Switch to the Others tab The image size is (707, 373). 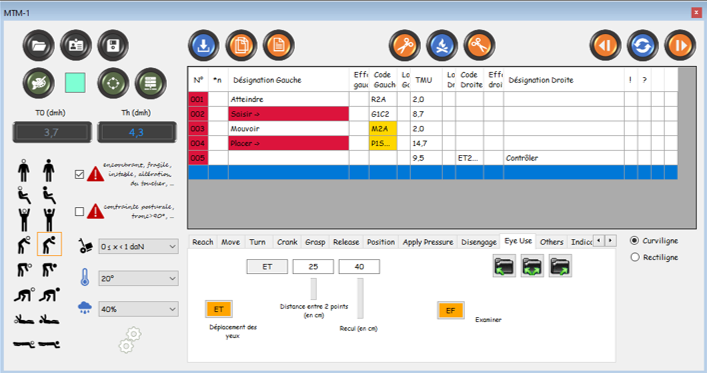click(x=552, y=242)
